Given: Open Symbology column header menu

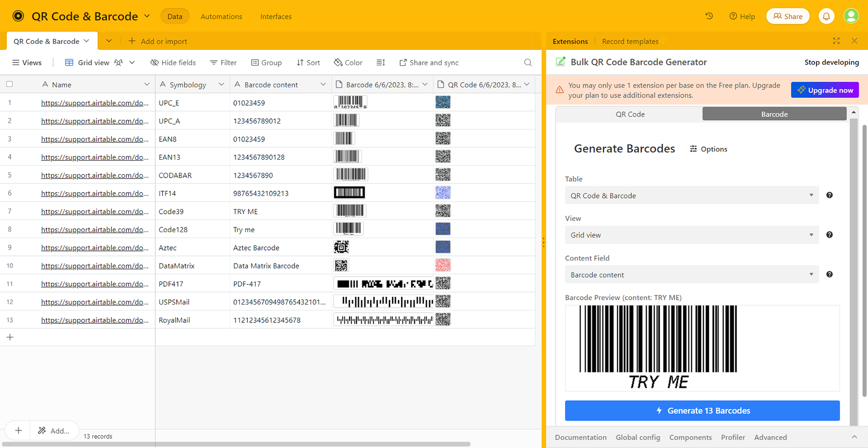Looking at the screenshot, I should click(x=221, y=84).
